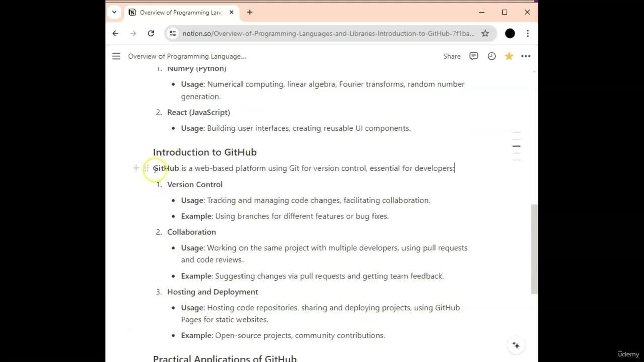This screenshot has height=362, width=644.
Task: Click the 'Hosting code repositories' usage line
Action: [x=320, y=314]
